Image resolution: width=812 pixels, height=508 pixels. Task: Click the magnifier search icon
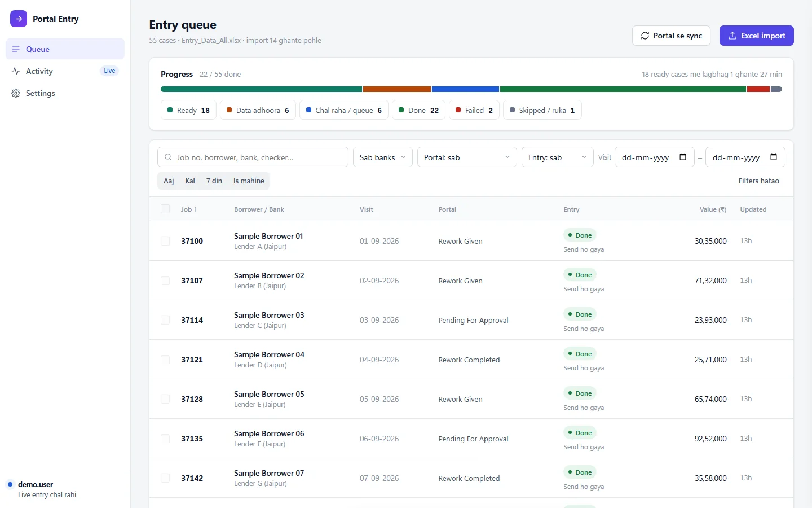(168, 157)
